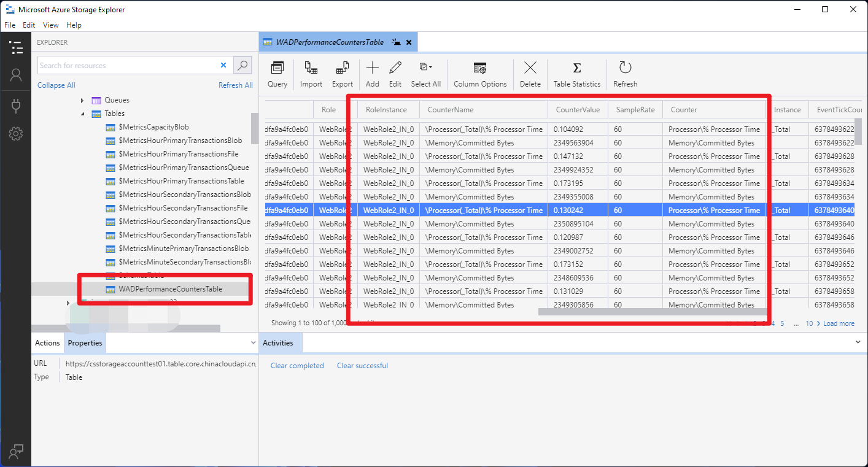This screenshot has width=868, height=467.
Task: Collapse the Tables tree node
Action: pos(83,114)
